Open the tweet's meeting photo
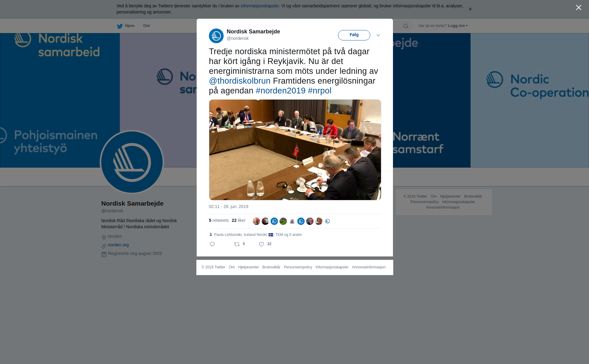The height and width of the screenshot is (364, 589). pyautogui.click(x=295, y=150)
